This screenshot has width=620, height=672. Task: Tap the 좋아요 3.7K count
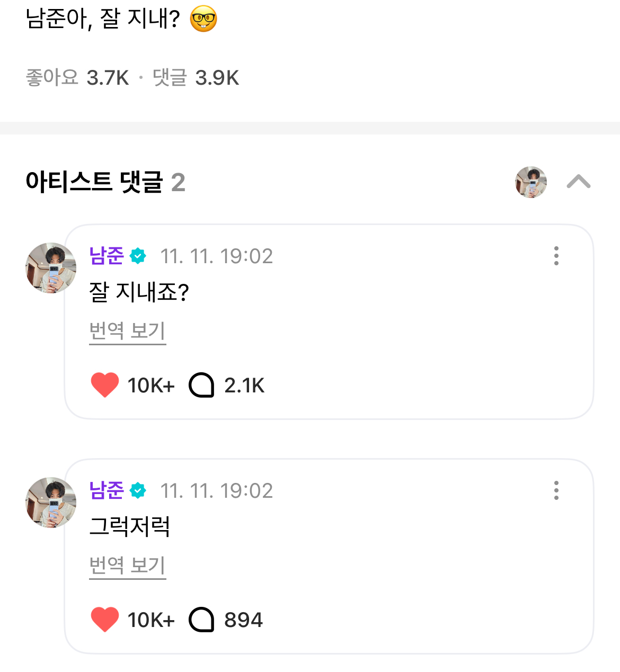pos(77,78)
